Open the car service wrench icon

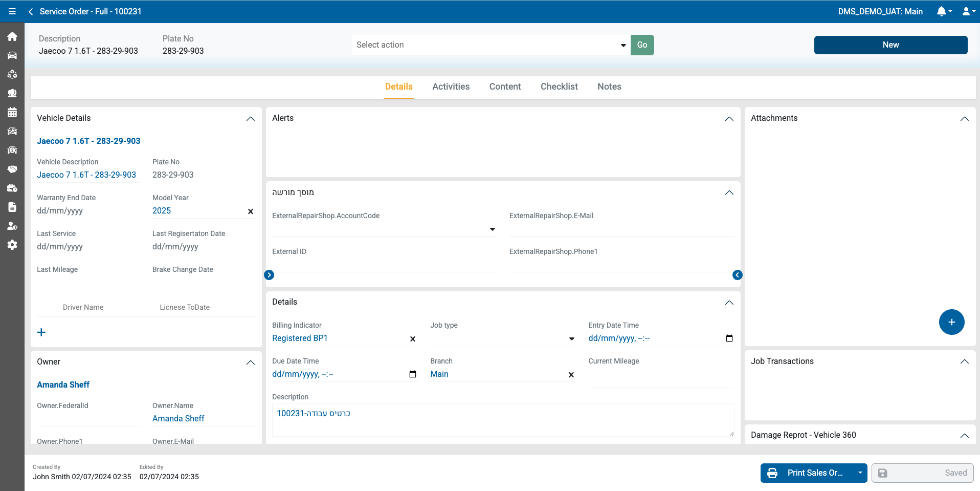[12, 131]
